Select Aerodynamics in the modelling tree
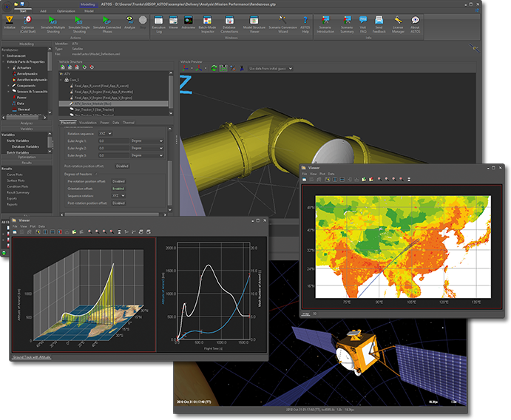This screenshot has height=420, width=511. pos(27,74)
